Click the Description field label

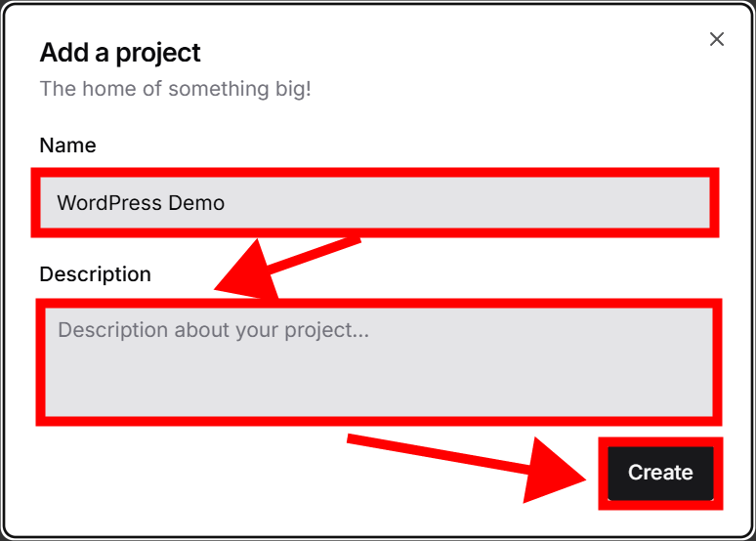(x=95, y=274)
